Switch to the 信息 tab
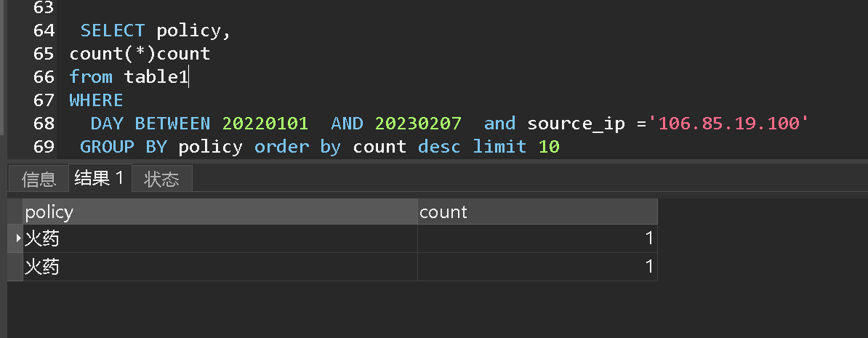 [39, 179]
